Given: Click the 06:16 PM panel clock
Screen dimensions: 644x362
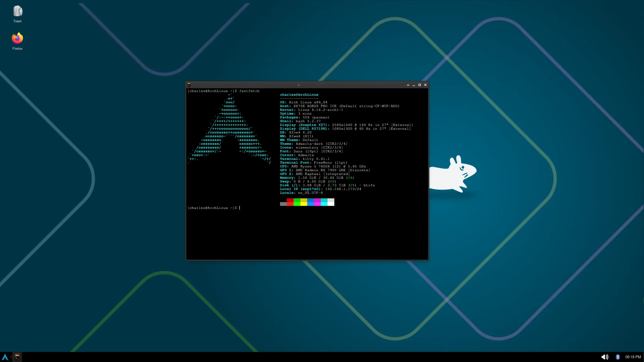Looking at the screenshot, I should [x=633, y=357].
